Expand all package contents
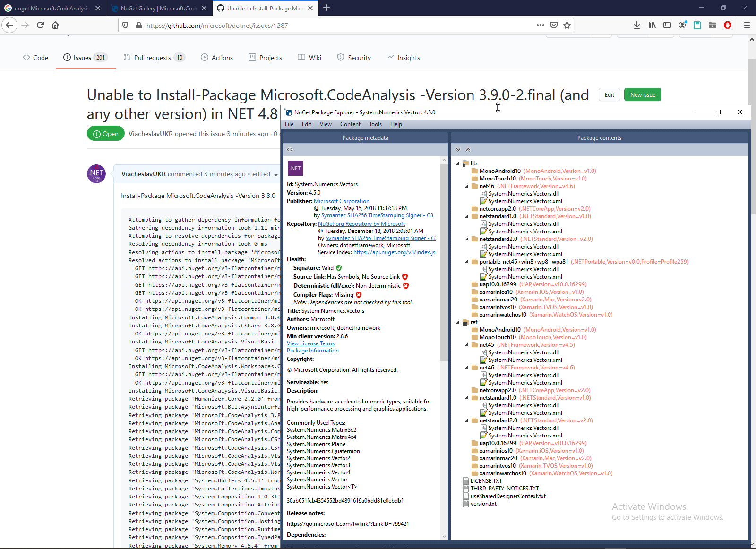This screenshot has height=549, width=756. [x=458, y=150]
